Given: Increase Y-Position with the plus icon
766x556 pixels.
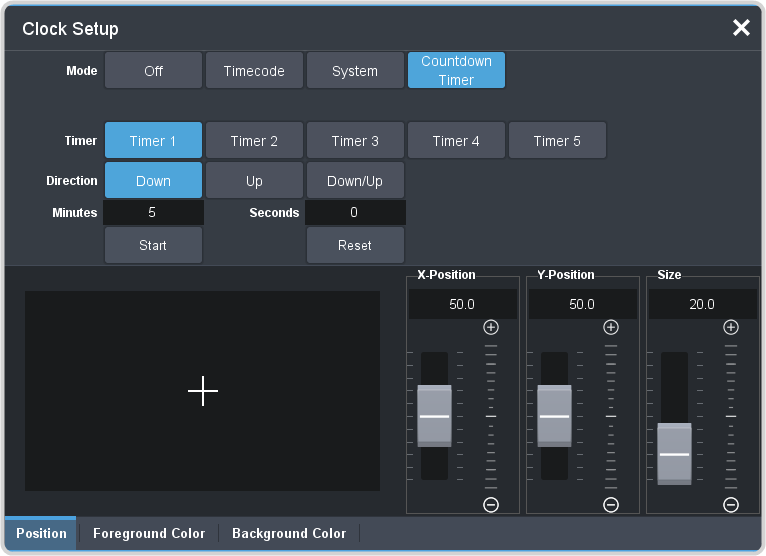Looking at the screenshot, I should coord(611,327).
